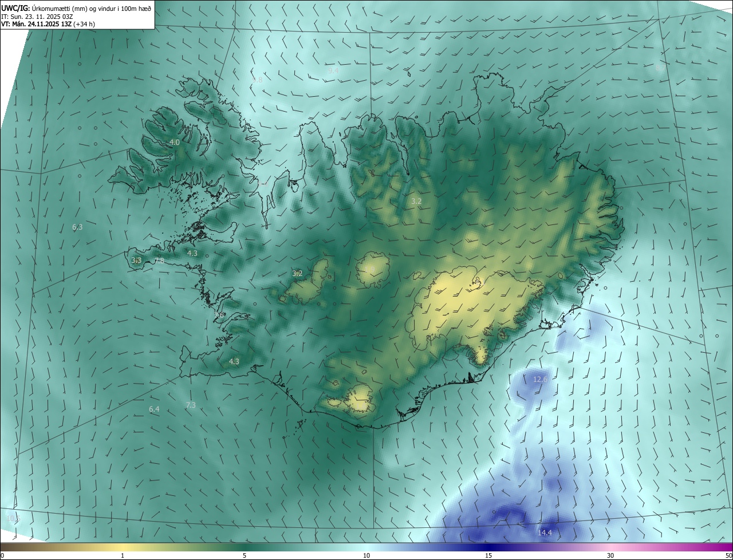Click the "7.6" value on the west coast
The image size is (733, 560).
click(x=219, y=316)
